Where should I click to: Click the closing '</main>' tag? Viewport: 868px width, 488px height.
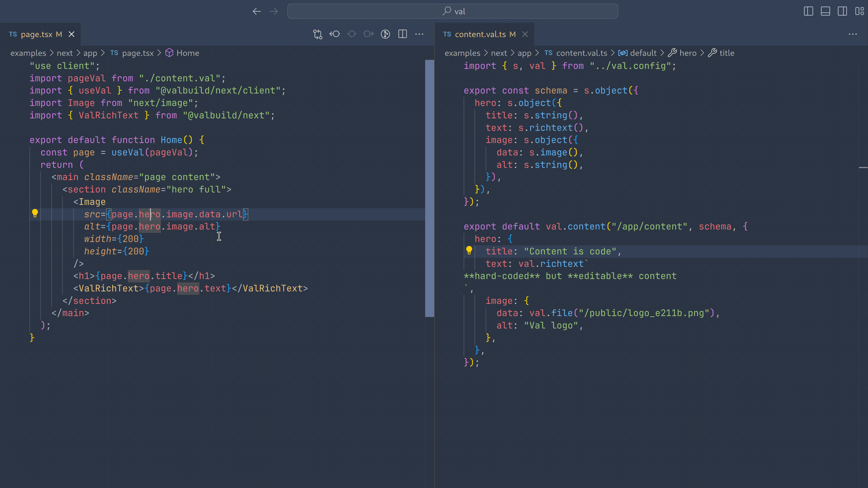coord(70,313)
